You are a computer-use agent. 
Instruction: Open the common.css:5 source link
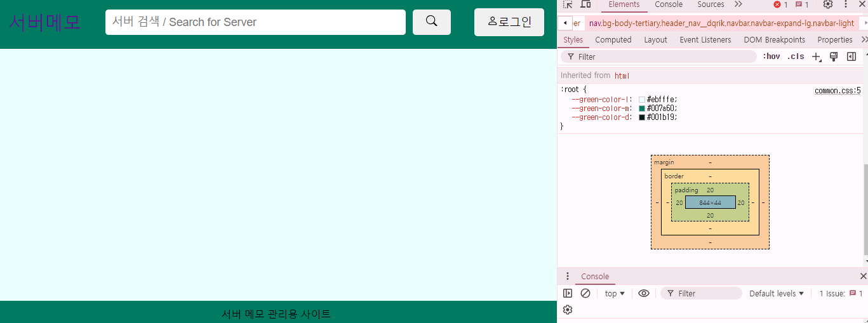pyautogui.click(x=838, y=91)
